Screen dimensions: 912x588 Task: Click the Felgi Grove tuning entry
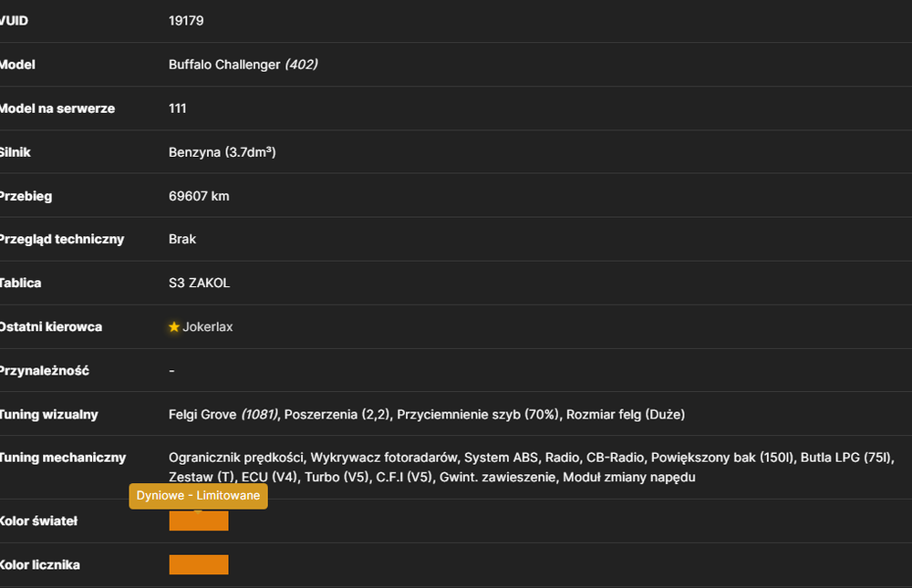pos(223,415)
